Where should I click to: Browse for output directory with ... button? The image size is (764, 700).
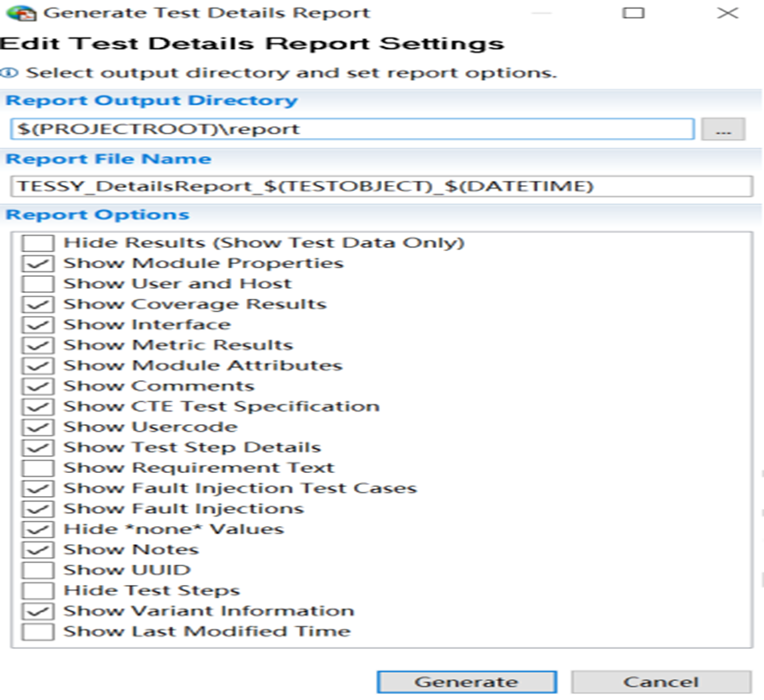(723, 129)
